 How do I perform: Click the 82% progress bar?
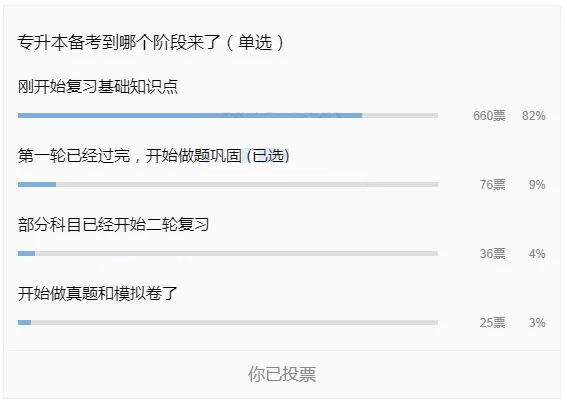[228, 115]
